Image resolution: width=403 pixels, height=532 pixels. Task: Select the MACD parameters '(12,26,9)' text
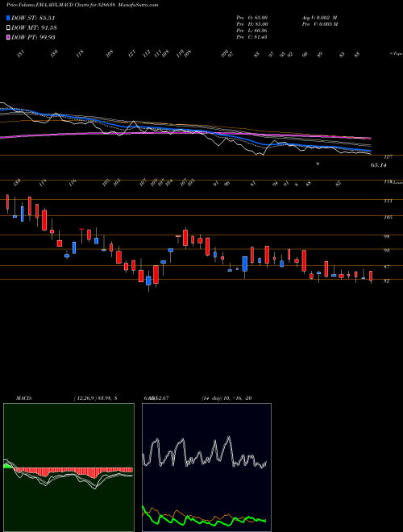[x=85, y=398]
